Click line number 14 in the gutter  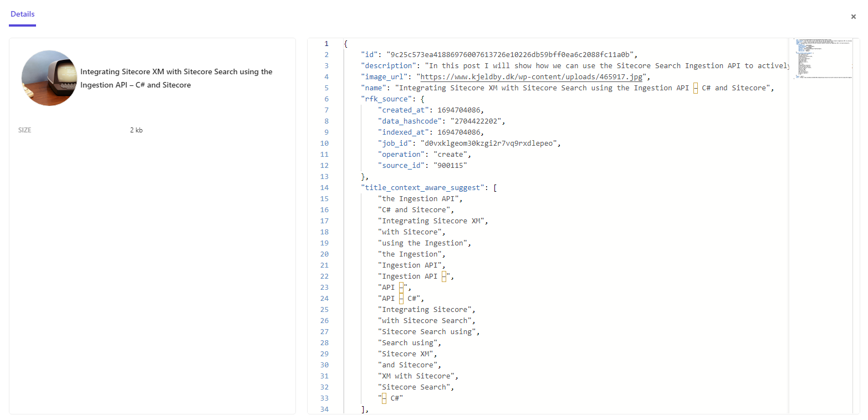324,188
